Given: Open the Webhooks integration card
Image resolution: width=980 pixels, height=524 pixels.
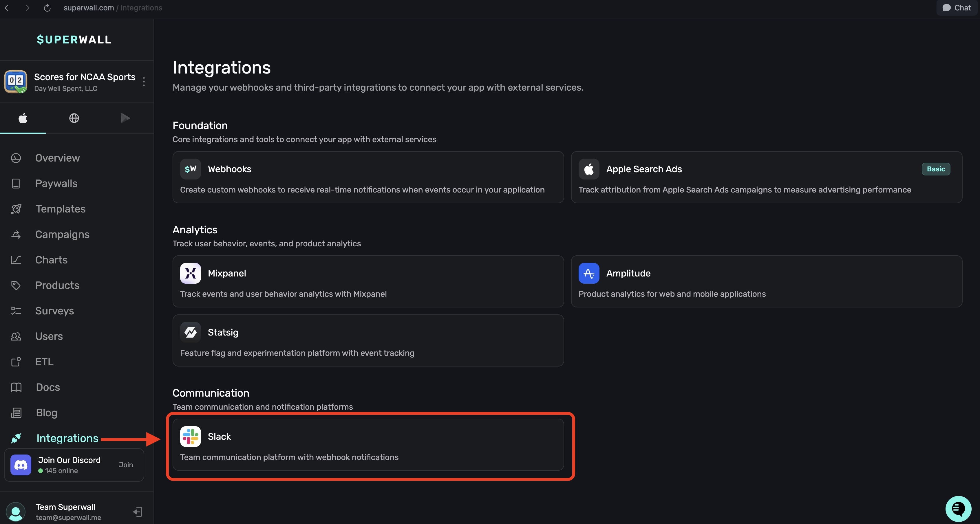Looking at the screenshot, I should coord(368,177).
